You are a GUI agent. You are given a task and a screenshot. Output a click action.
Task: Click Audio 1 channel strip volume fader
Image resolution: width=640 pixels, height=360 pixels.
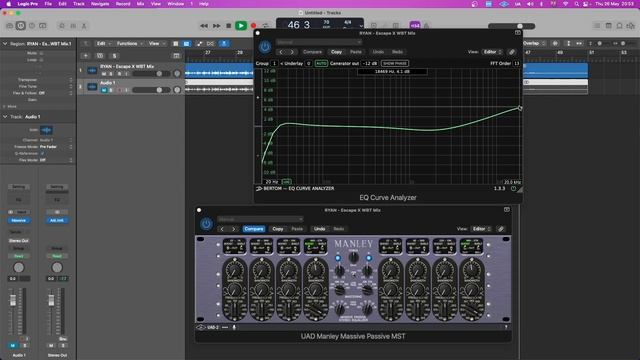tap(13, 300)
